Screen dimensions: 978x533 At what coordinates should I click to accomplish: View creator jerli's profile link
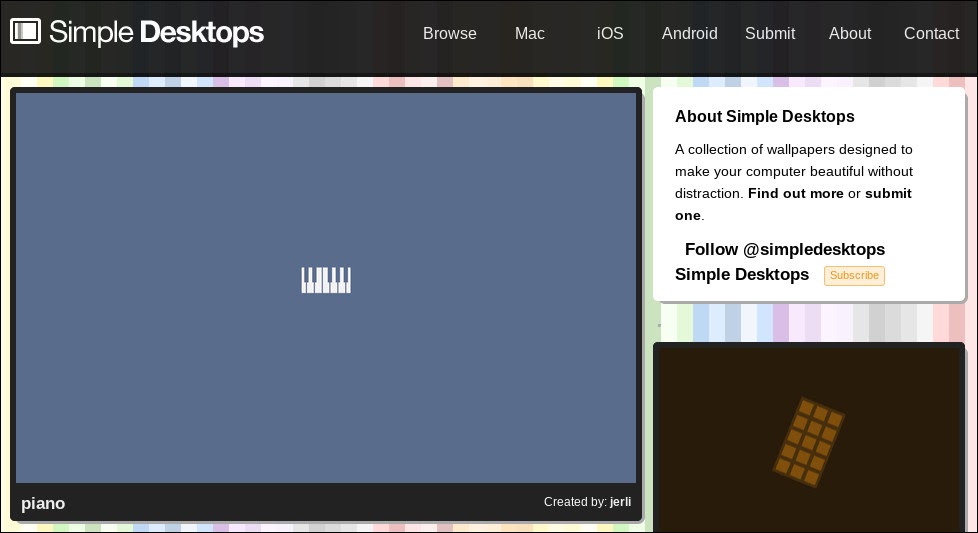click(620, 502)
